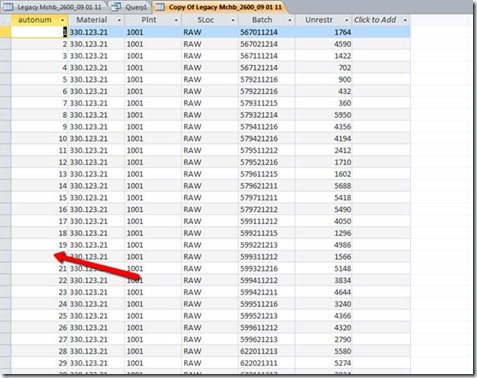This screenshot has width=477, height=378.
Task: Click batch cell 599411212
Action: click(x=267, y=281)
